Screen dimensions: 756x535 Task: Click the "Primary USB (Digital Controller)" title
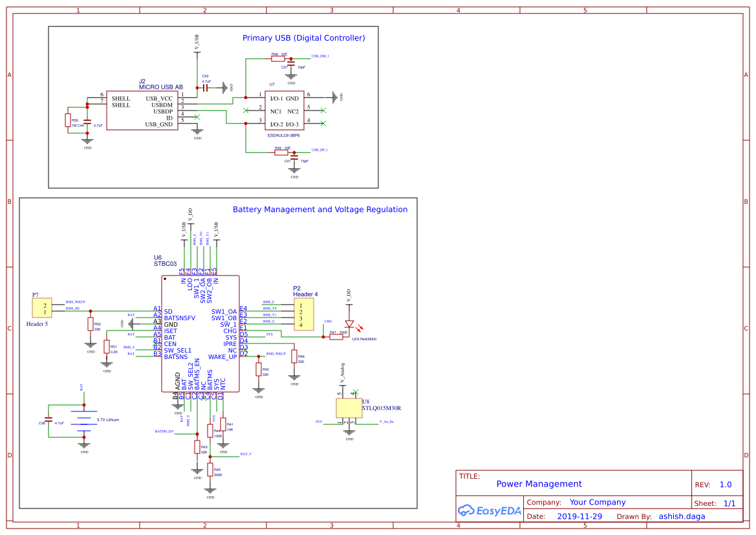[304, 38]
